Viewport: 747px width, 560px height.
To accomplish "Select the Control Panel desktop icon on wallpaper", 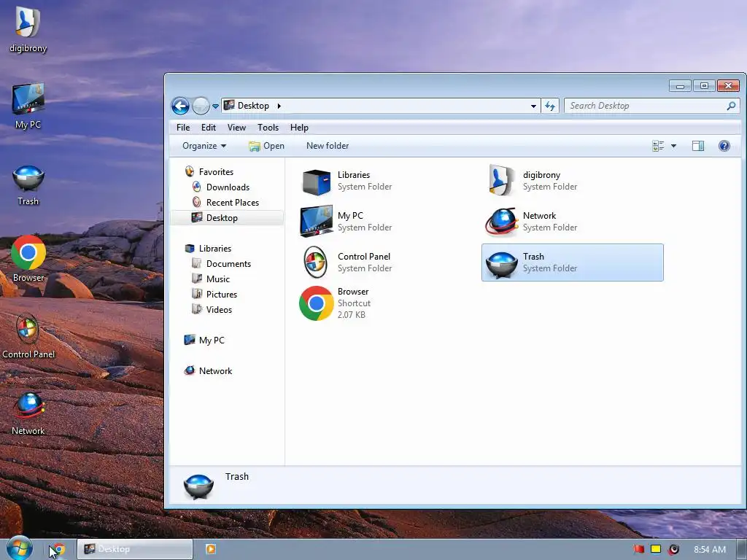I will click(28, 337).
